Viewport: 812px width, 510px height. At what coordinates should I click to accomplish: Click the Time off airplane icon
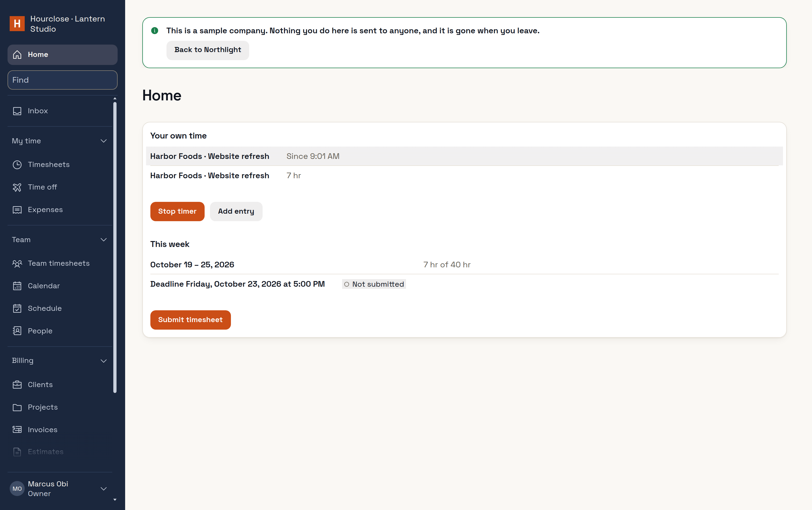17,187
